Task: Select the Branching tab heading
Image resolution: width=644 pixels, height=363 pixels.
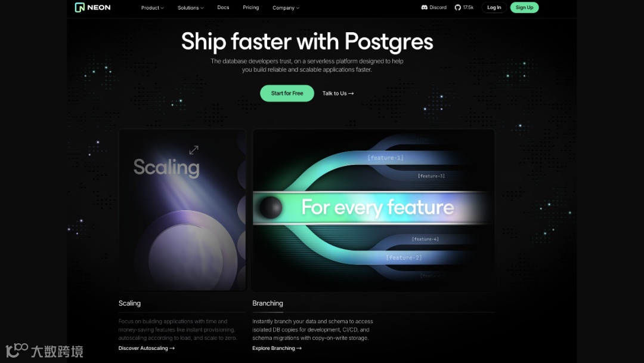Action: coord(268,303)
